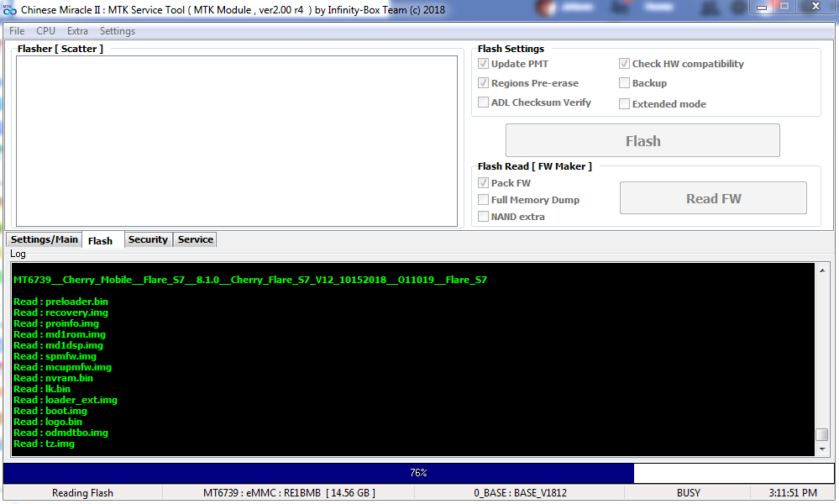Click 'Read : loader_ext.img' log line

click(x=66, y=400)
